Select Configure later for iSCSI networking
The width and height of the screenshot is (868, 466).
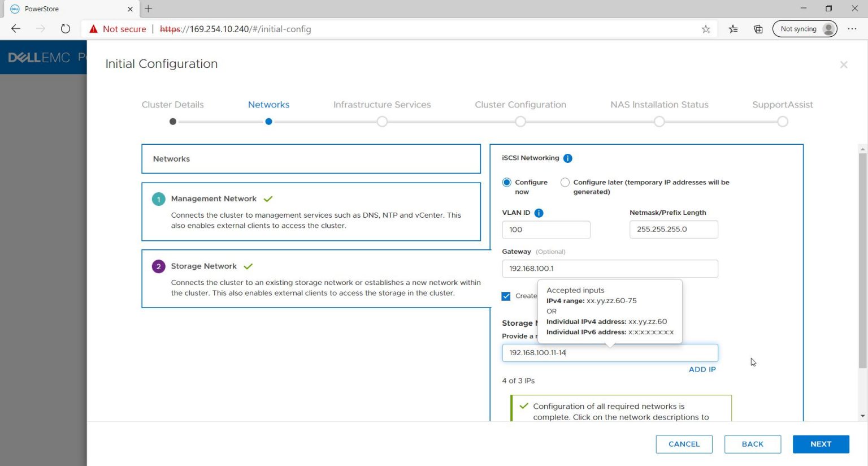pos(565,182)
